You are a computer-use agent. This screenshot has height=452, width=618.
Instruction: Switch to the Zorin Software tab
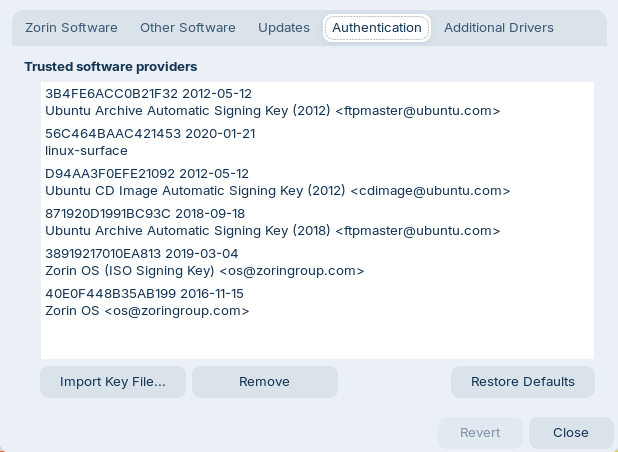[x=70, y=28]
